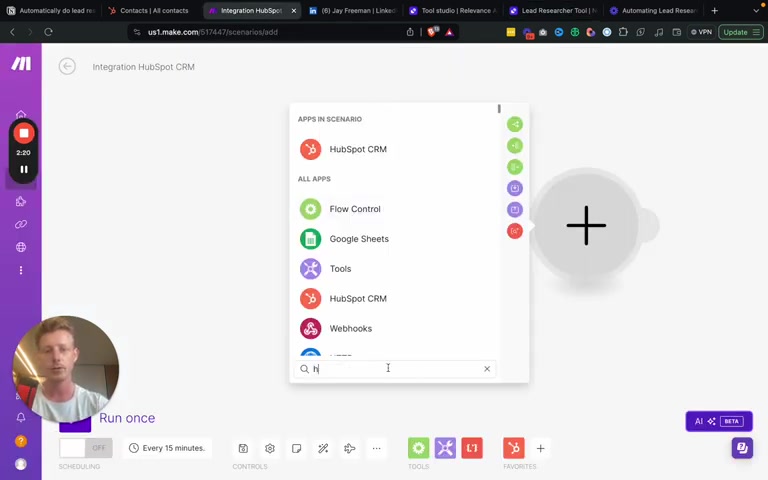Click the Share icon in address bar
This screenshot has width=768, height=480.
click(410, 32)
